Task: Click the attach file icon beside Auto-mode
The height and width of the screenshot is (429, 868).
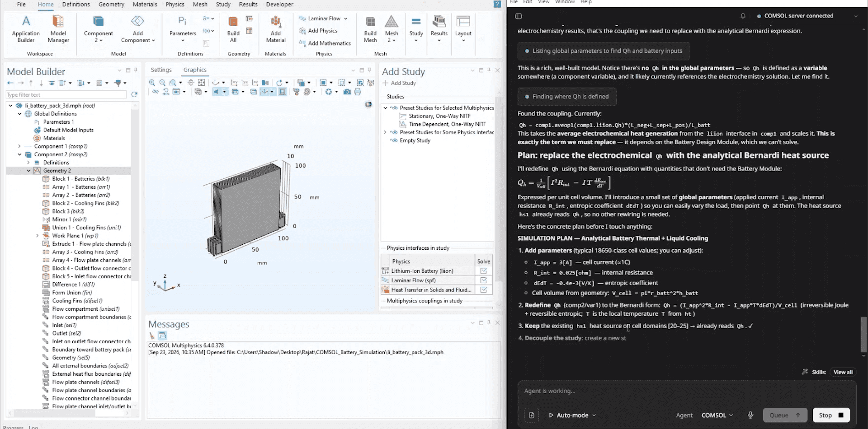Action: pyautogui.click(x=532, y=415)
